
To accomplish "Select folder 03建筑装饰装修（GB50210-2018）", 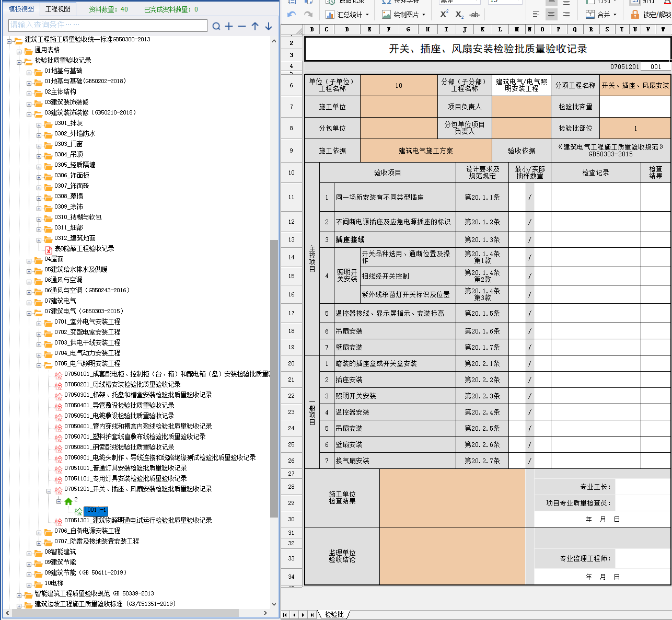I will [x=90, y=112].
